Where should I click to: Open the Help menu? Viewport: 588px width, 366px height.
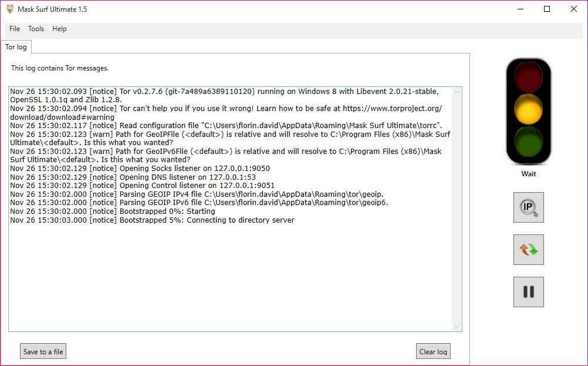pos(59,29)
